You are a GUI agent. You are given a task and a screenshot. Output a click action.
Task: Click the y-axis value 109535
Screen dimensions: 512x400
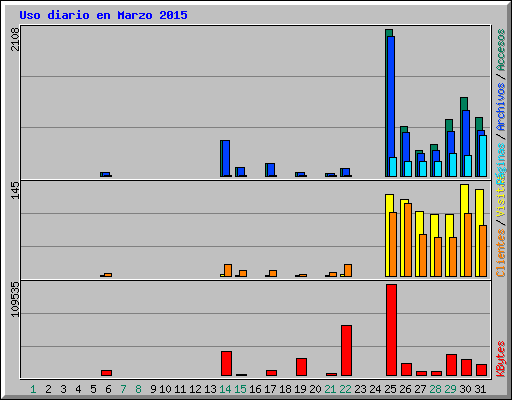click(15, 299)
